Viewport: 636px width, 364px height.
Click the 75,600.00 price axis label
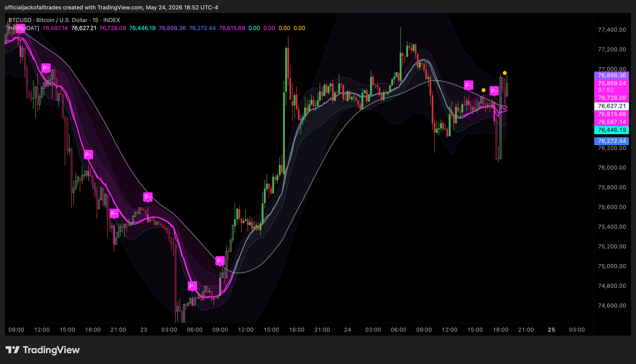[612, 207]
